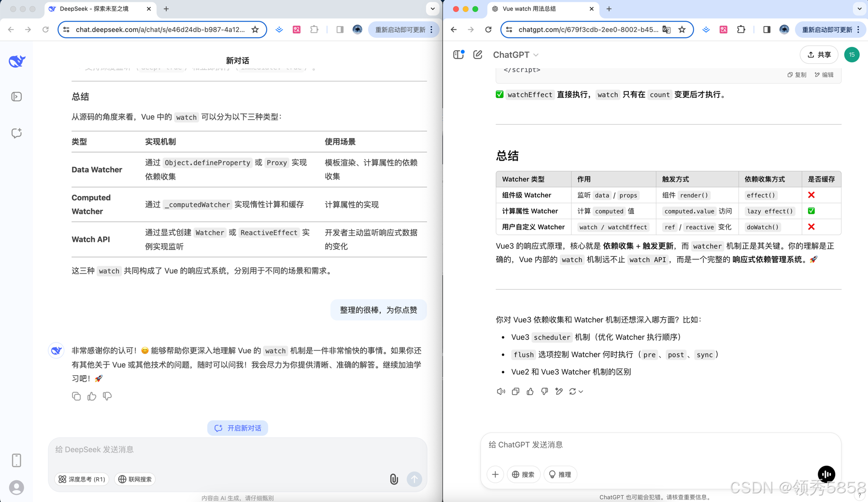Edit the ChatGPT response in canvas icon
The width and height of the screenshot is (868, 502).
tap(559, 391)
